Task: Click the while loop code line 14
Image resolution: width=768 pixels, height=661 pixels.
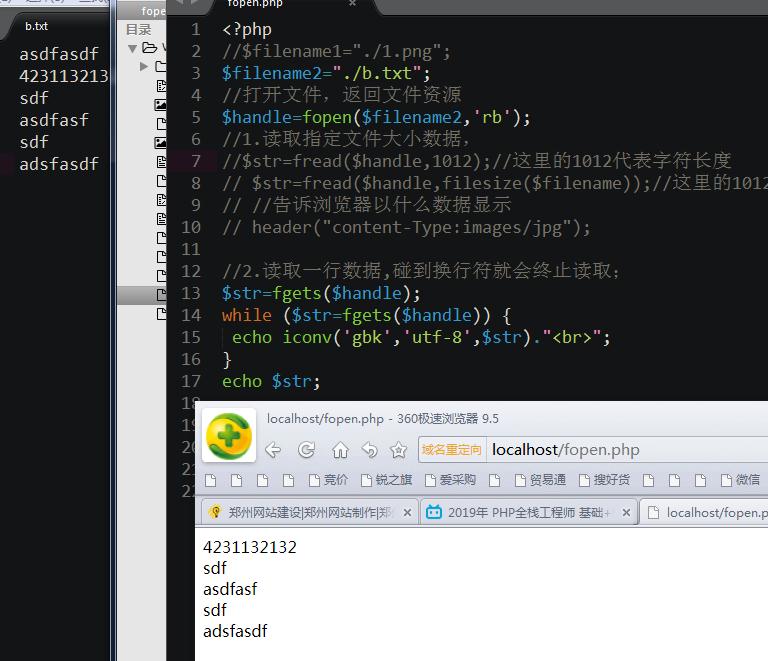Action: (366, 315)
